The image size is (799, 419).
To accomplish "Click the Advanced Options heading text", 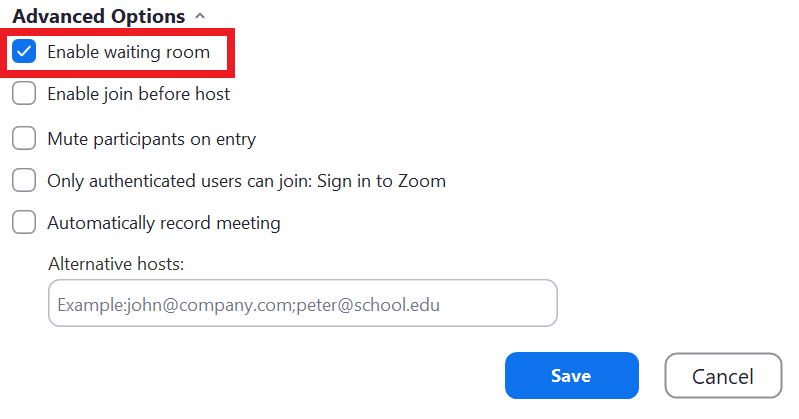I will [x=99, y=16].
